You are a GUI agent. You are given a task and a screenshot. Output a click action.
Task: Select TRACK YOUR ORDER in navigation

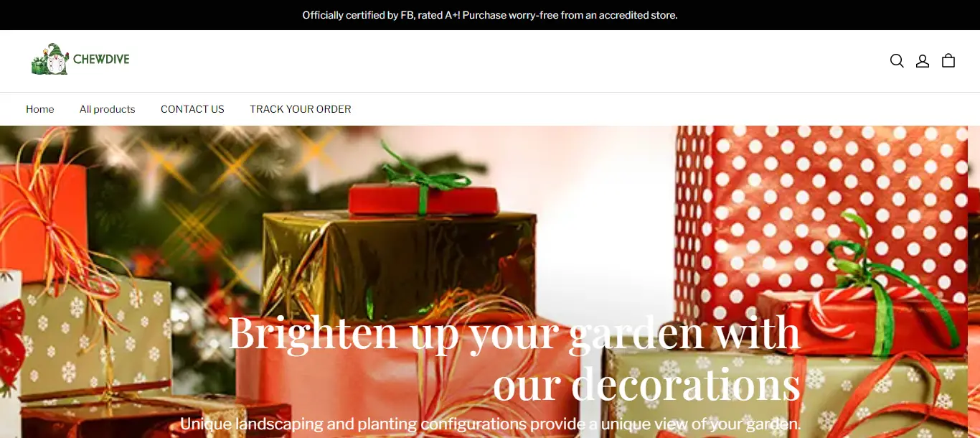pos(301,109)
